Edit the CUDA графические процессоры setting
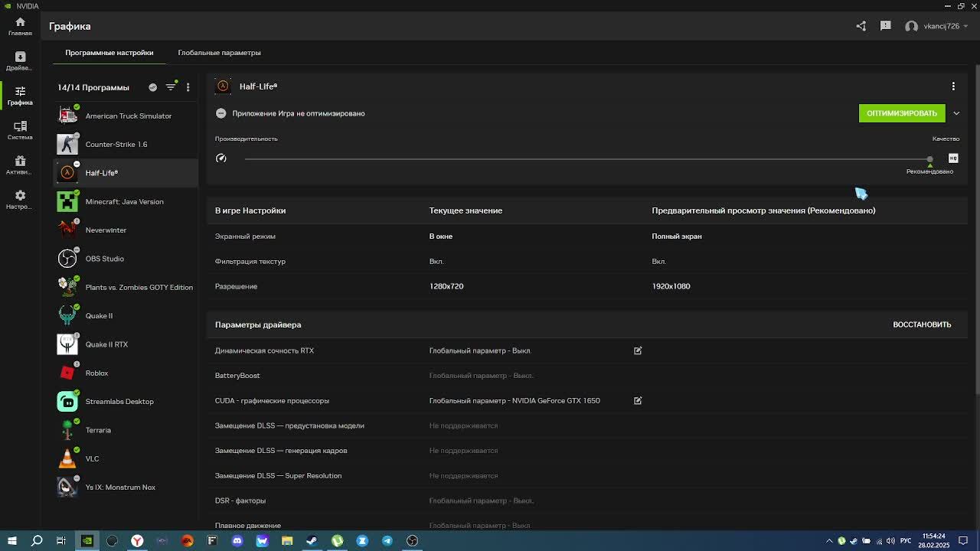Screen dimensions: 980x551 638,400
